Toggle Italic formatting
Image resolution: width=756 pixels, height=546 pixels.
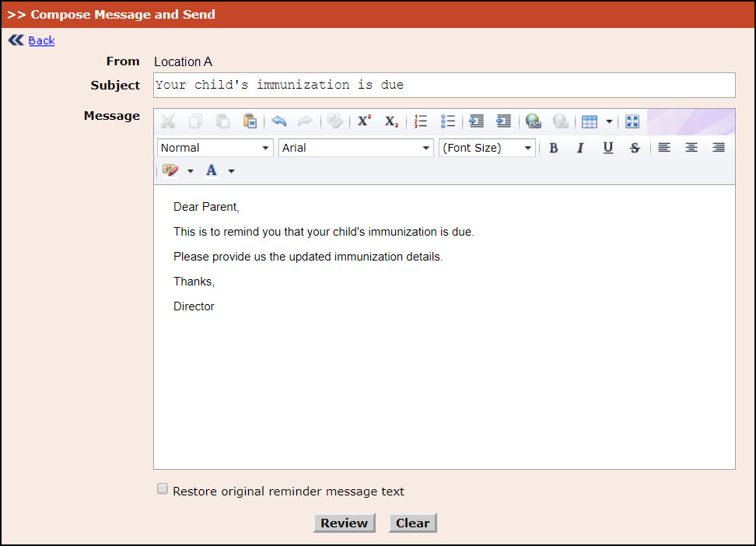[580, 148]
